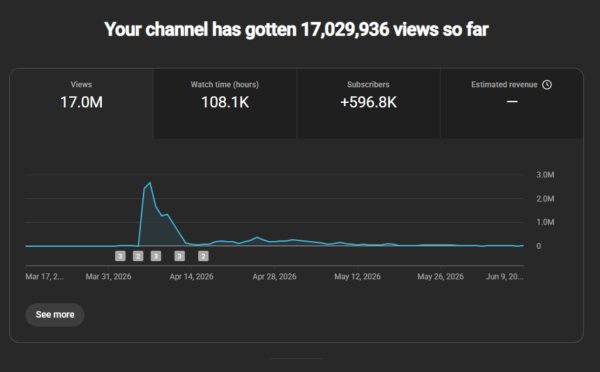The height and width of the screenshot is (372, 600).
Task: Click the 1.0M axis label
Action: 545,222
